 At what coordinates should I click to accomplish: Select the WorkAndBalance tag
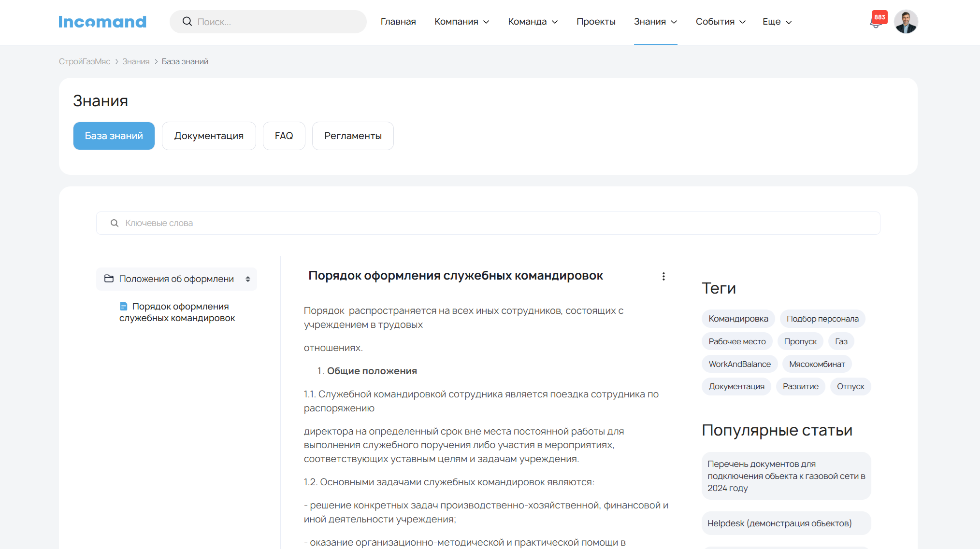tap(739, 364)
